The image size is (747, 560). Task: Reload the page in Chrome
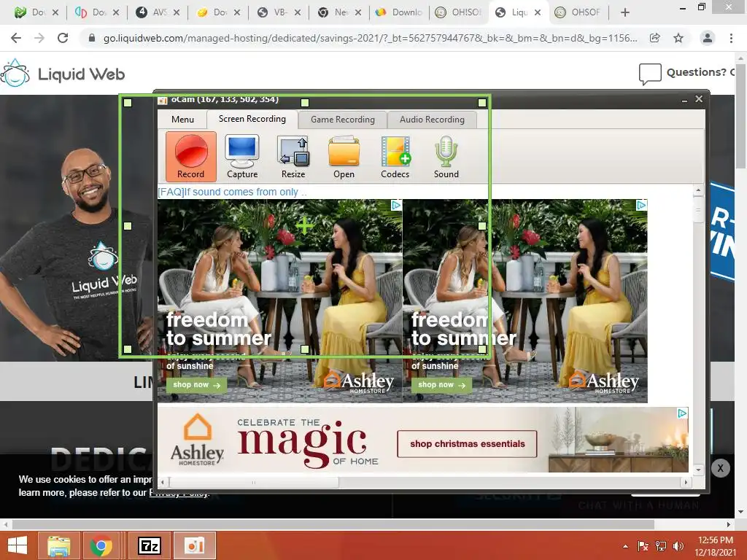click(63, 38)
